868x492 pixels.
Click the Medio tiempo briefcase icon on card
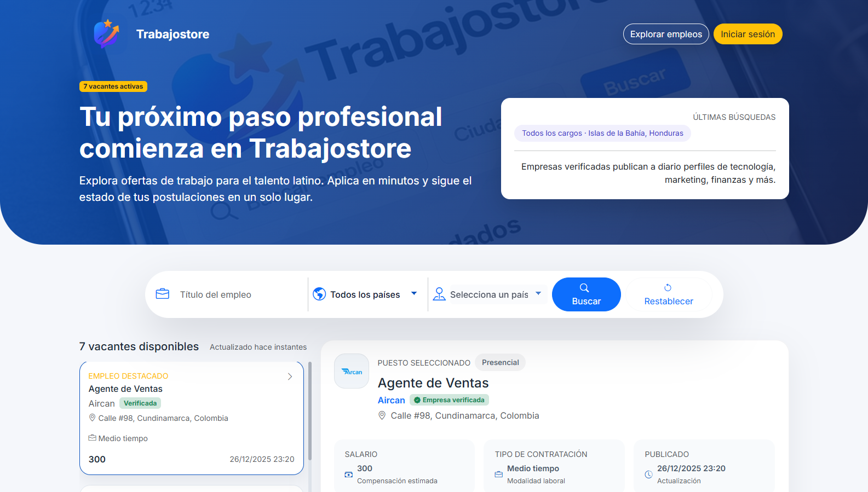[93, 438]
